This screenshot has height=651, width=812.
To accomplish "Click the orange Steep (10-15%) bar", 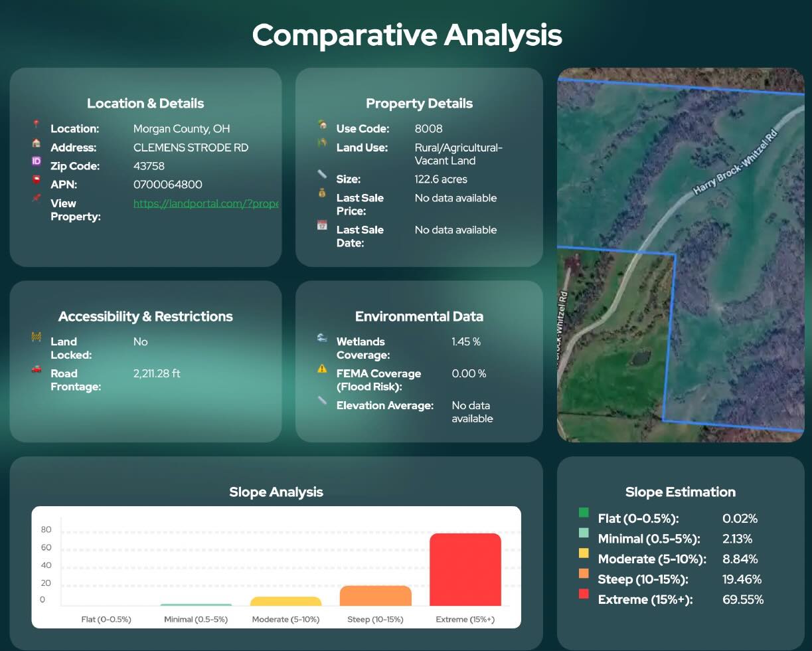I will [x=375, y=596].
